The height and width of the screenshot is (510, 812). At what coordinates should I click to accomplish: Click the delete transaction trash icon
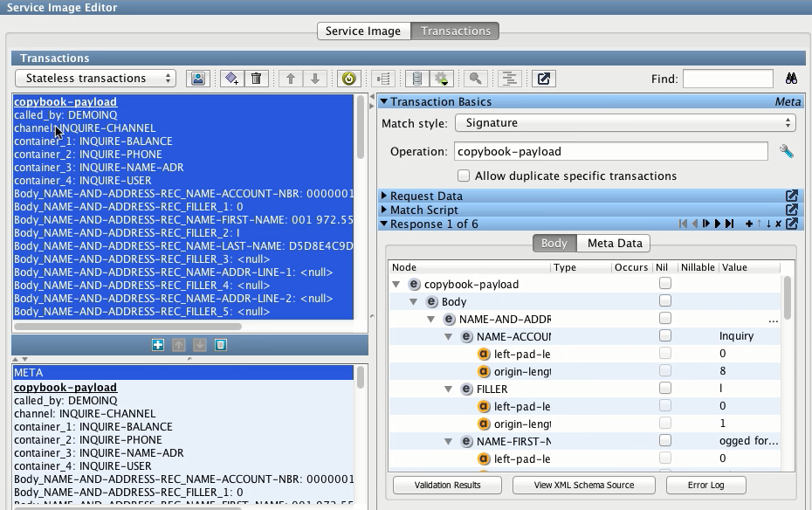pyautogui.click(x=255, y=79)
